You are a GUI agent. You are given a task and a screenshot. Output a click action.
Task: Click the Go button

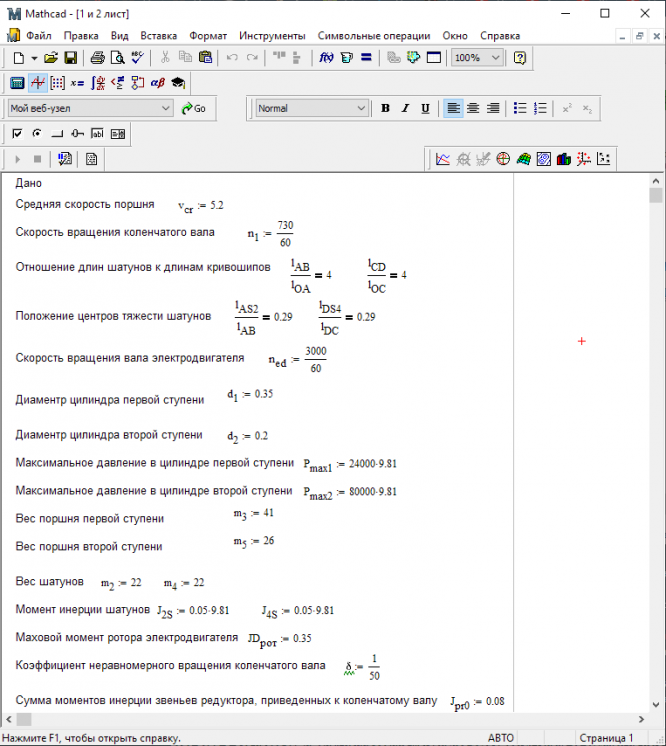194,109
